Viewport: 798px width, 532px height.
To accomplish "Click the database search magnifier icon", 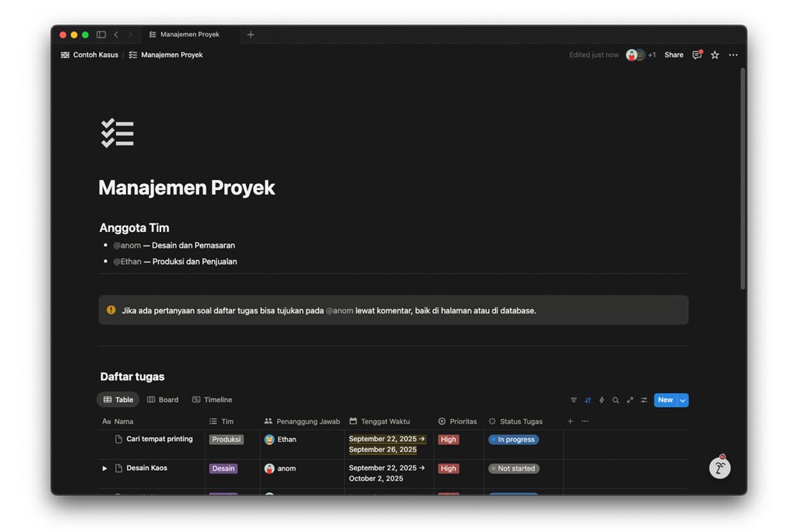I will point(615,400).
